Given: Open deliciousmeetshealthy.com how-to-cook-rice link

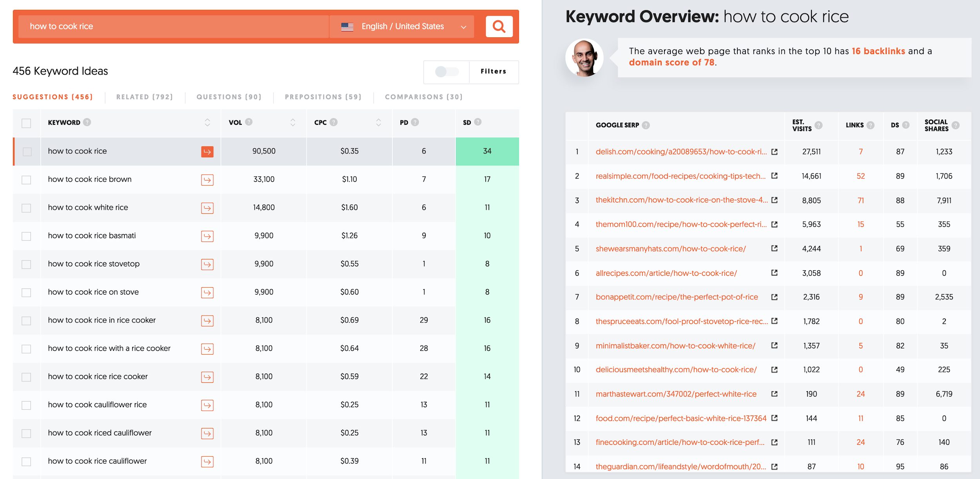Looking at the screenshot, I should click(x=676, y=370).
